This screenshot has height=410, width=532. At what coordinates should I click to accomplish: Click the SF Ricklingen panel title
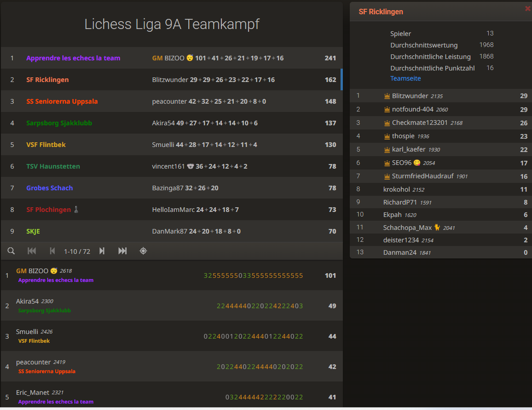tap(381, 12)
